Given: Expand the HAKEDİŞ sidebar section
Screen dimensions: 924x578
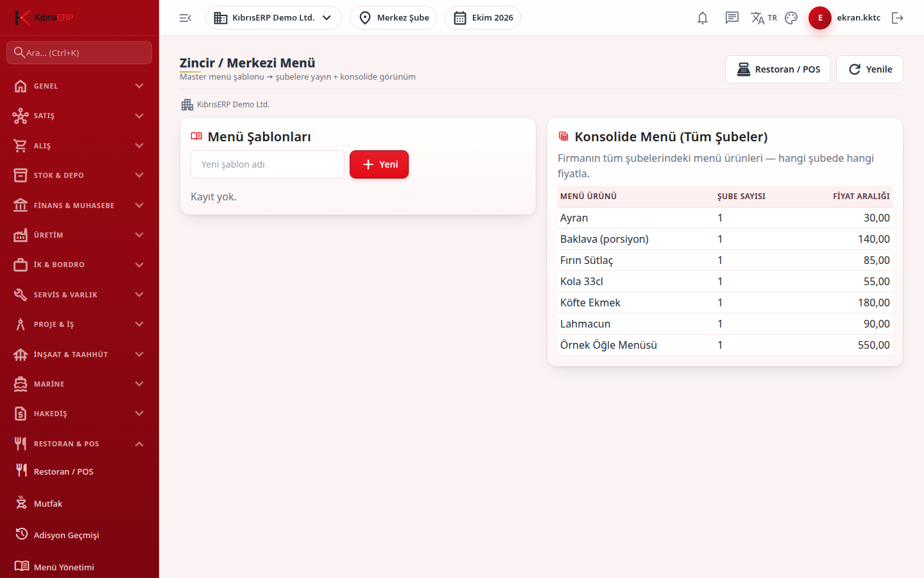Looking at the screenshot, I should 80,414.
